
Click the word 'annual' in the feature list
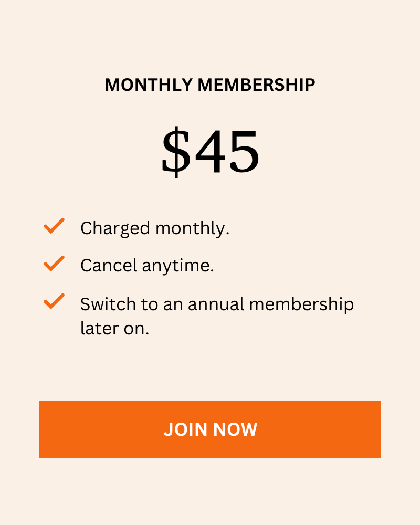(216, 304)
